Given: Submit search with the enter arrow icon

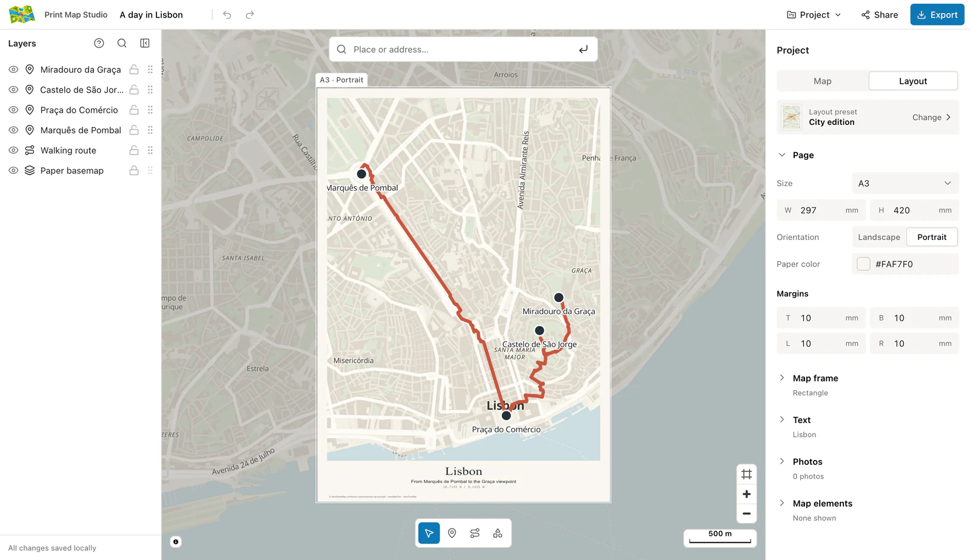Looking at the screenshot, I should pyautogui.click(x=583, y=50).
